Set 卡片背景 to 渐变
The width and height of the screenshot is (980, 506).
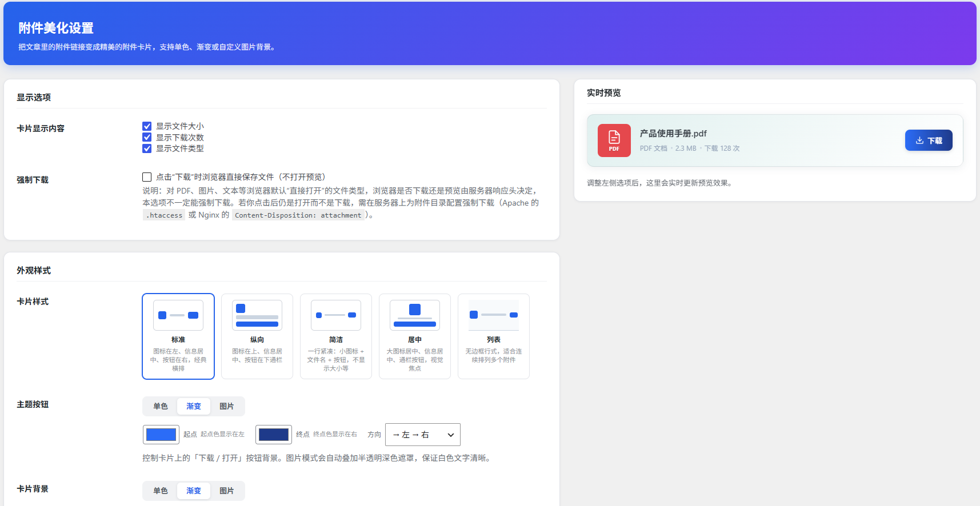tap(194, 491)
